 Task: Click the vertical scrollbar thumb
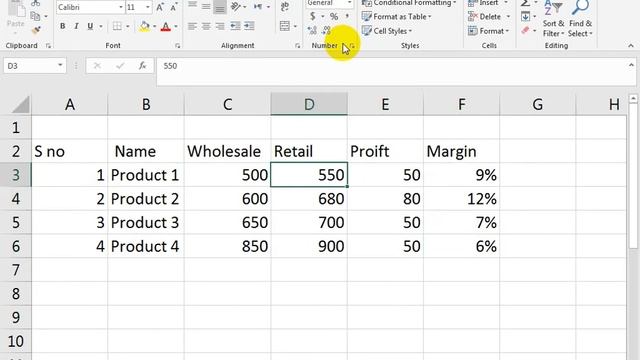click(x=633, y=176)
